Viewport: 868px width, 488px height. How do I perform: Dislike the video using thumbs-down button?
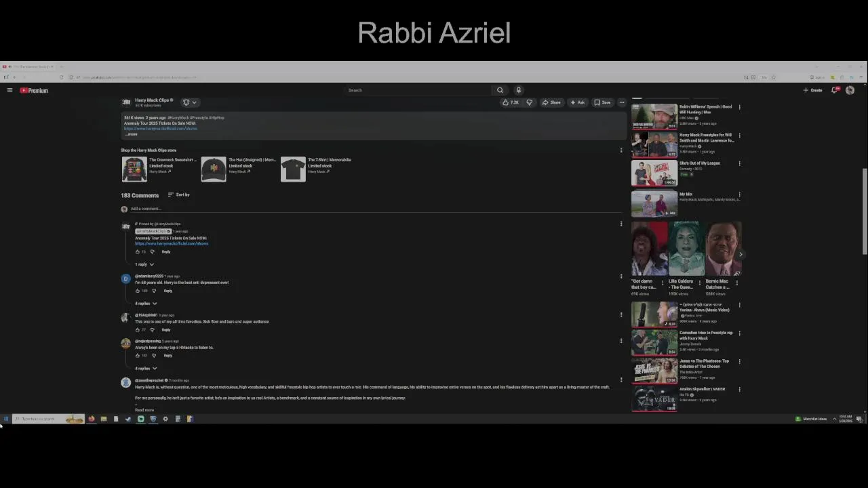pos(530,102)
